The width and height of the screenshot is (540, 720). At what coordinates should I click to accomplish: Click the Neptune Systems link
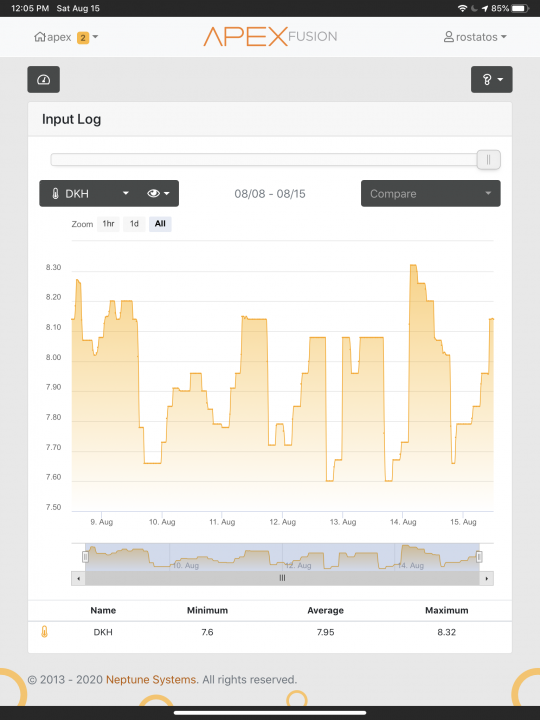tap(151, 680)
